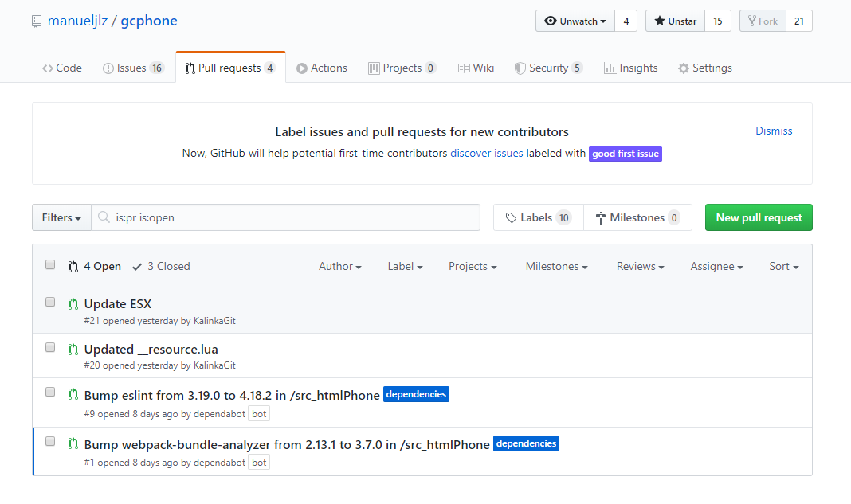Open the Filters dropdown
The image size is (851, 504).
[61, 217]
